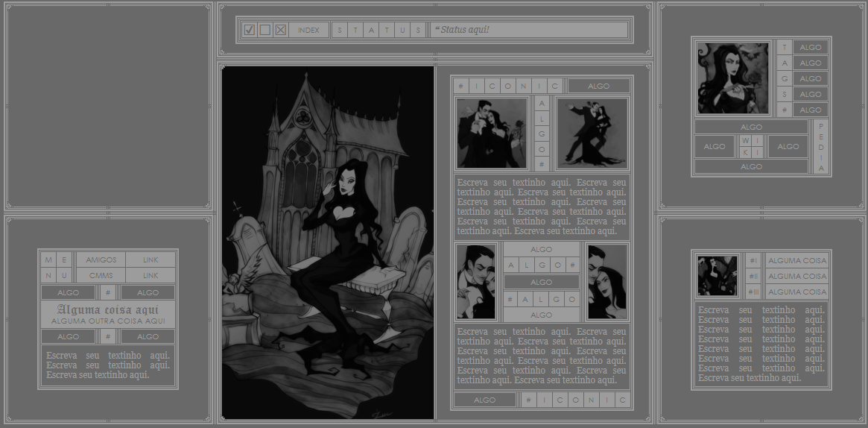
Task: Click left ALGO button below 'ALGUMA OUTRA COISA AQUI'
Action: point(68,336)
